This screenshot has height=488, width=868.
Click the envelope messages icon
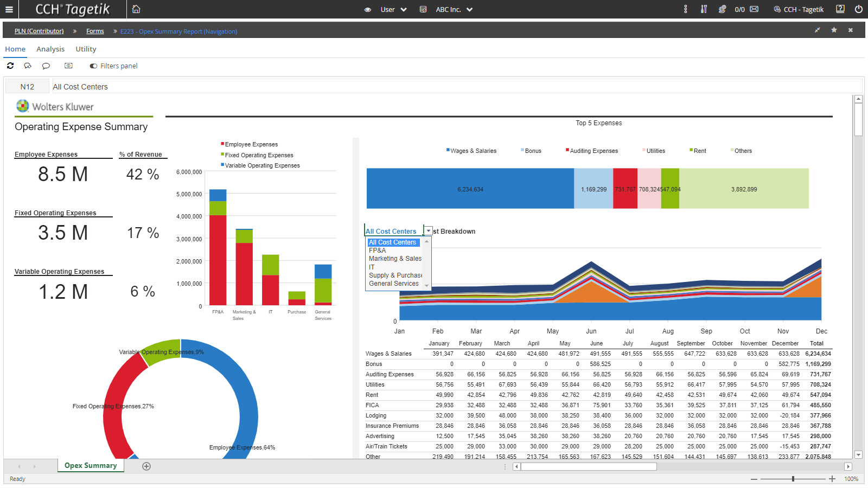click(754, 9)
